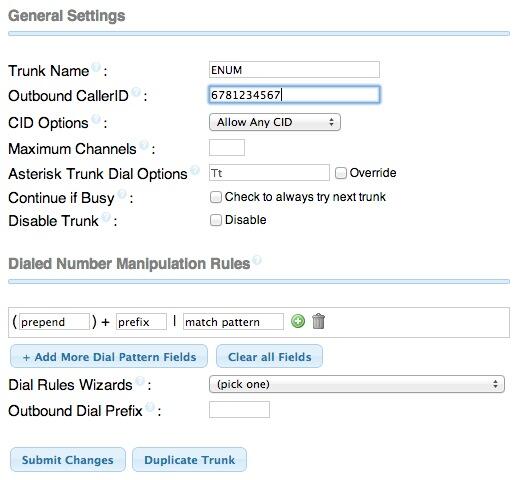
Task: Delete dial pattern row via trash icon
Action: (x=319, y=321)
